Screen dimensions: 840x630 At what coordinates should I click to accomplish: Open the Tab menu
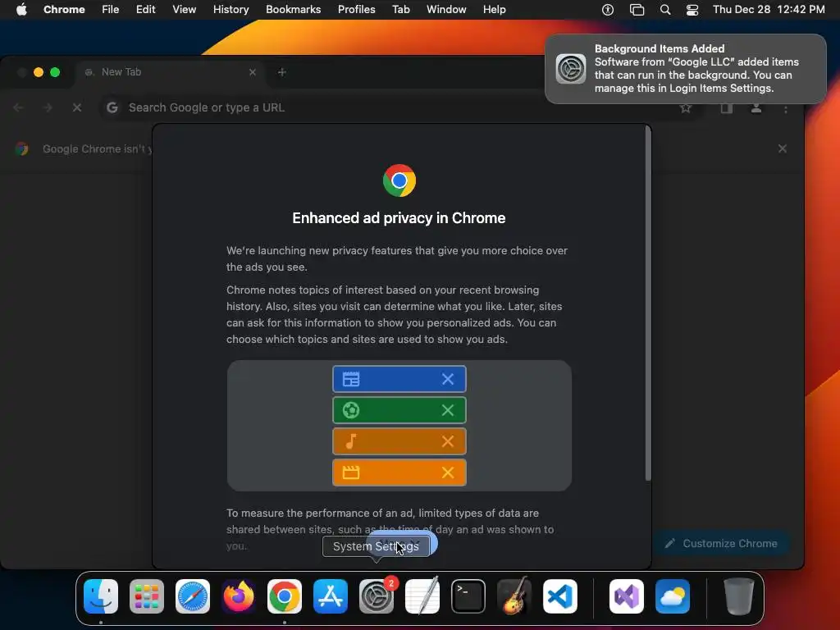click(400, 10)
